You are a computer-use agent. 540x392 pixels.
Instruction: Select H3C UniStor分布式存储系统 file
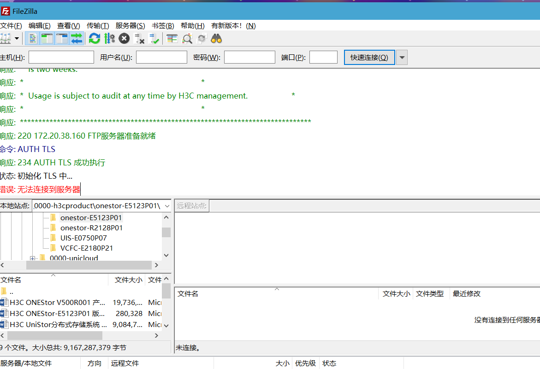[58, 325]
